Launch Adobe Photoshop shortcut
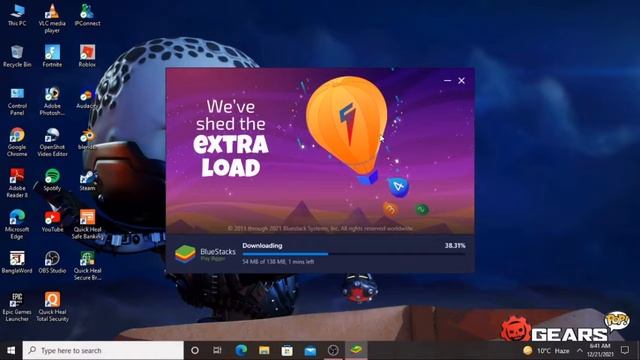 pos(52,101)
